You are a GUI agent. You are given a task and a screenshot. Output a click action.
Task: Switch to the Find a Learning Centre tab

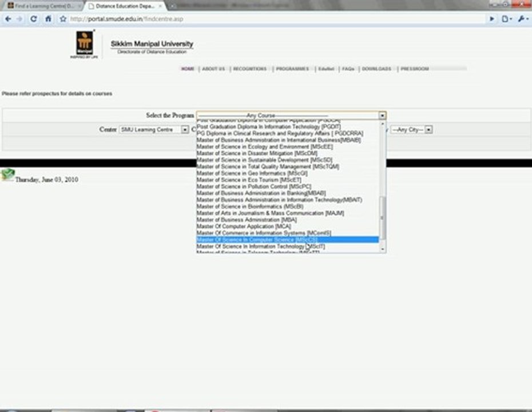[44, 6]
